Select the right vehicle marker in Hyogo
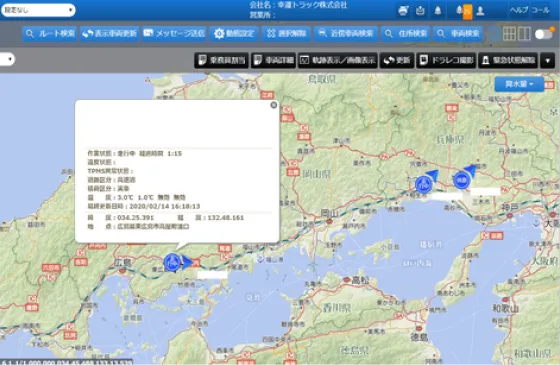The width and height of the screenshot is (560, 365). [461, 180]
